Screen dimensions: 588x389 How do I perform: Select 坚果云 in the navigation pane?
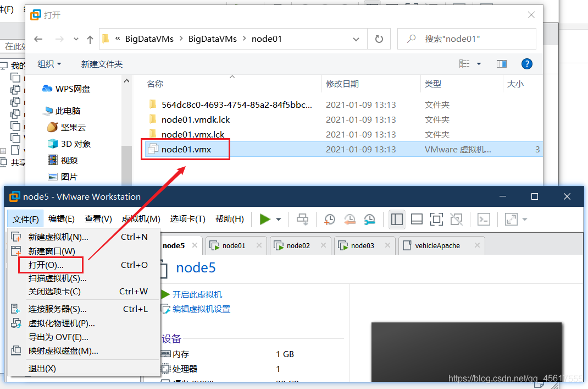coord(66,127)
